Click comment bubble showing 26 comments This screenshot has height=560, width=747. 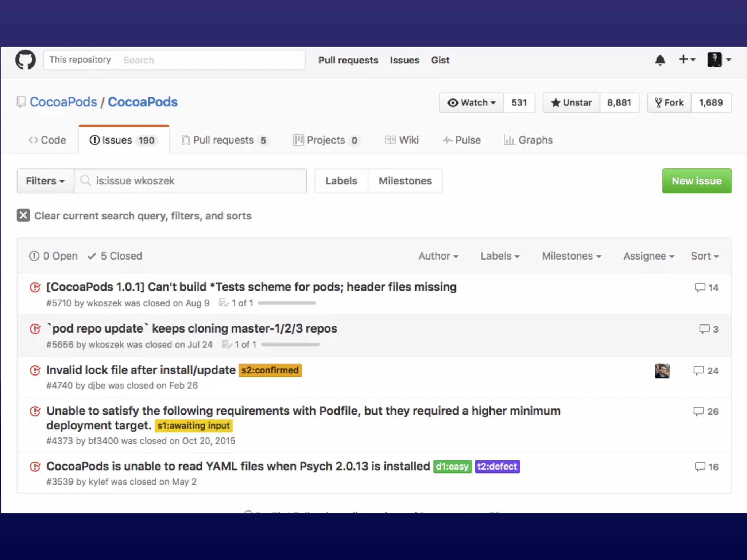coord(699,412)
